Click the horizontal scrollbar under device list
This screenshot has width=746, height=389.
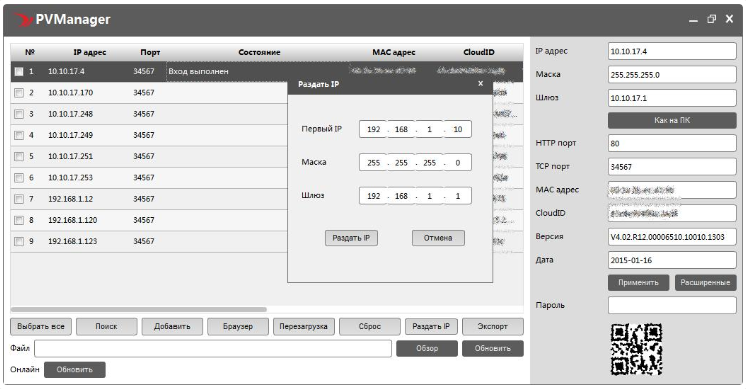[138, 310]
